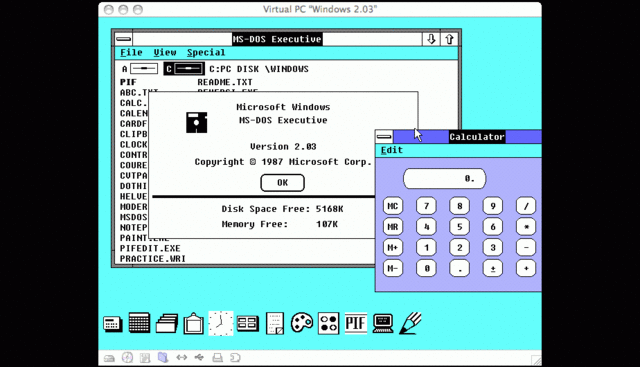640x367 pixels.
Task: Click the plus (+) operator key
Action: [526, 268]
